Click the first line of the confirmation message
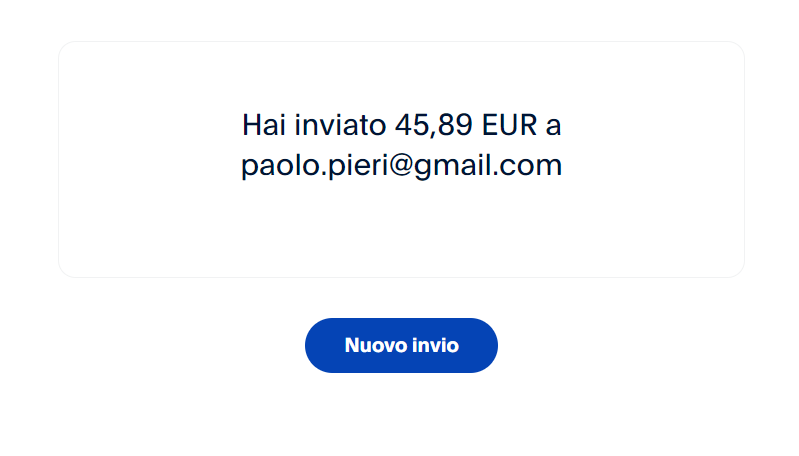The height and width of the screenshot is (456, 799). point(402,125)
